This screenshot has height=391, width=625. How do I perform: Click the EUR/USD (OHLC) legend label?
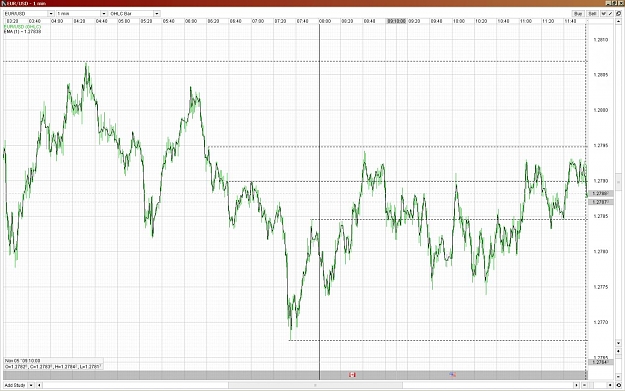point(22,27)
